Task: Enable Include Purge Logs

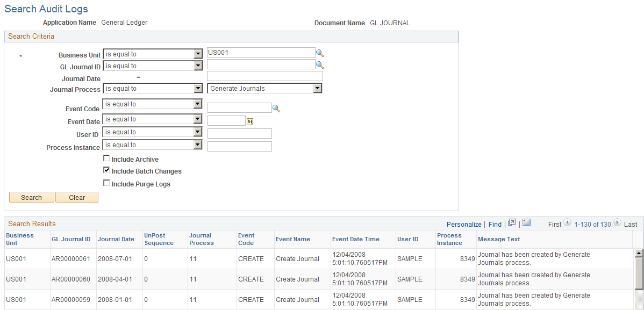Action: pos(106,183)
